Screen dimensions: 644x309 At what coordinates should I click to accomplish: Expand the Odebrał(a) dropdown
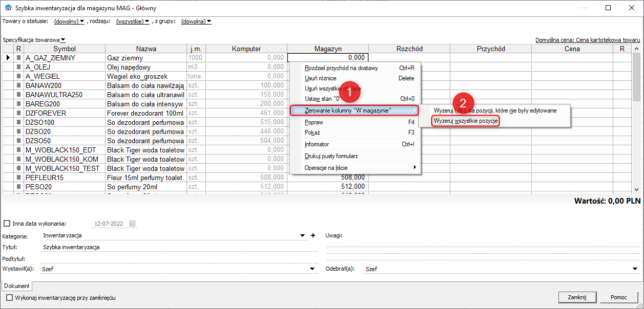(x=635, y=269)
